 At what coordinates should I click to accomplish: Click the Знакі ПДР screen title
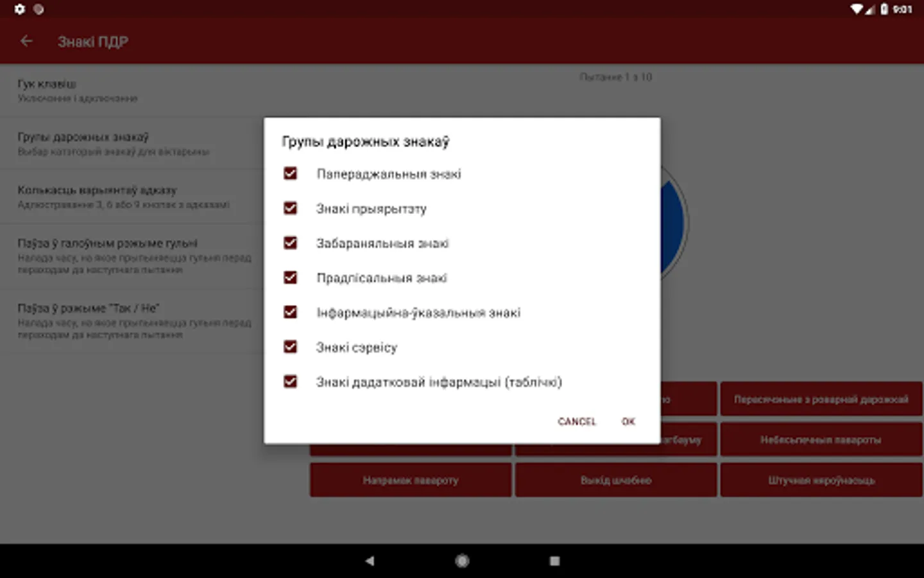click(x=93, y=42)
